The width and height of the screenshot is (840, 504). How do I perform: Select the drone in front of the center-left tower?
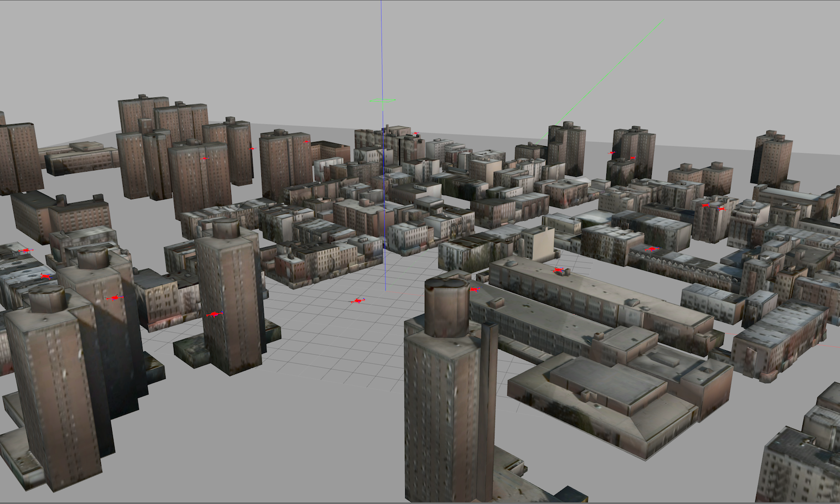point(214,314)
